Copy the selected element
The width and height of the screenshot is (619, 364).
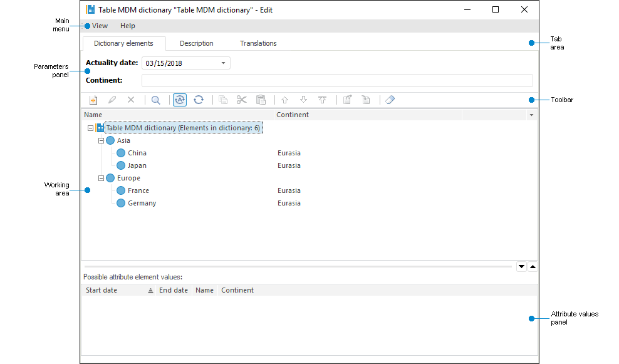coord(223,100)
